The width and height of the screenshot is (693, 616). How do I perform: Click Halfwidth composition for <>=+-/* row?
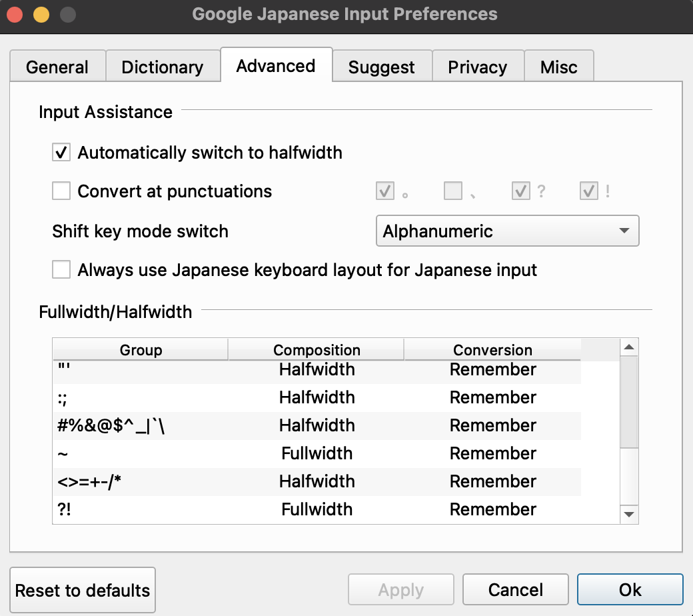click(x=317, y=481)
